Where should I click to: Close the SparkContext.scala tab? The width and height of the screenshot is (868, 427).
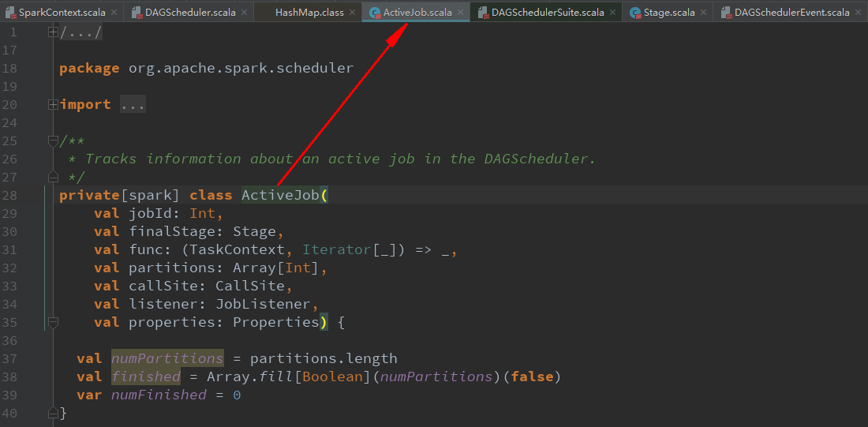coord(114,12)
